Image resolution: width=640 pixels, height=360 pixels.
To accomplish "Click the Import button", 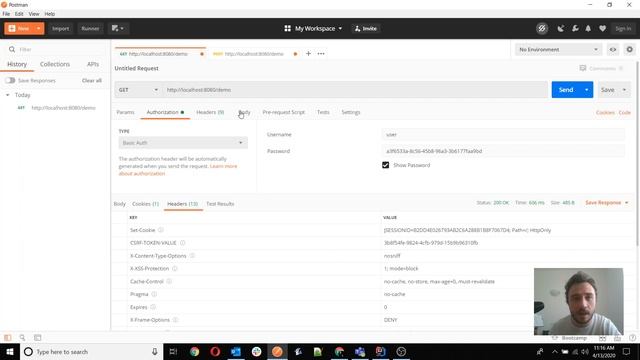I will (60, 29).
